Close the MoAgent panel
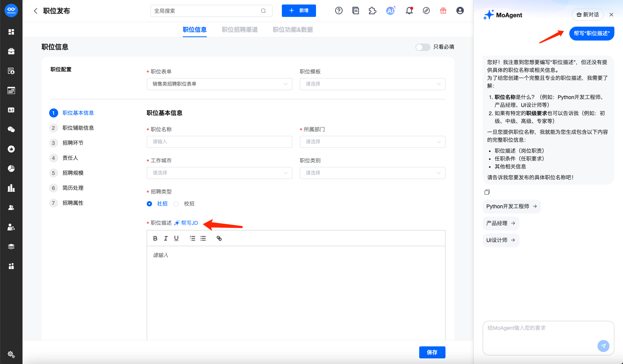This screenshot has height=364, width=623. point(611,15)
